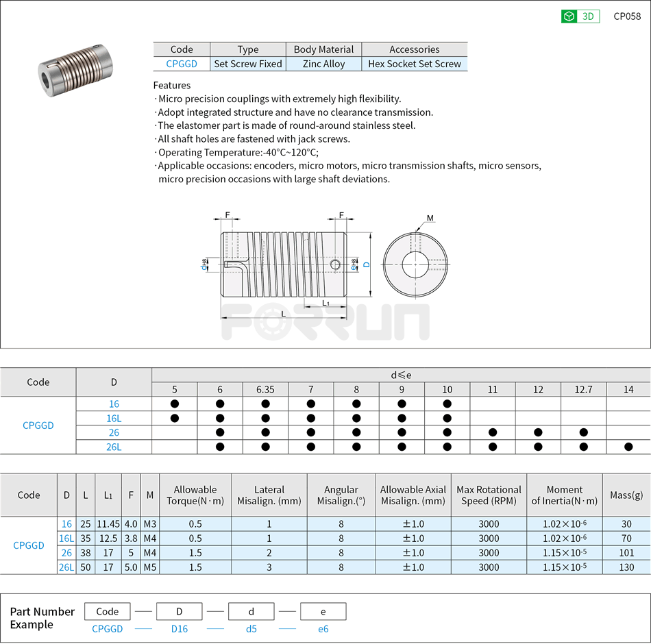Click D value 26L in bore table
The width and height of the screenshot is (651, 644).
114,447
